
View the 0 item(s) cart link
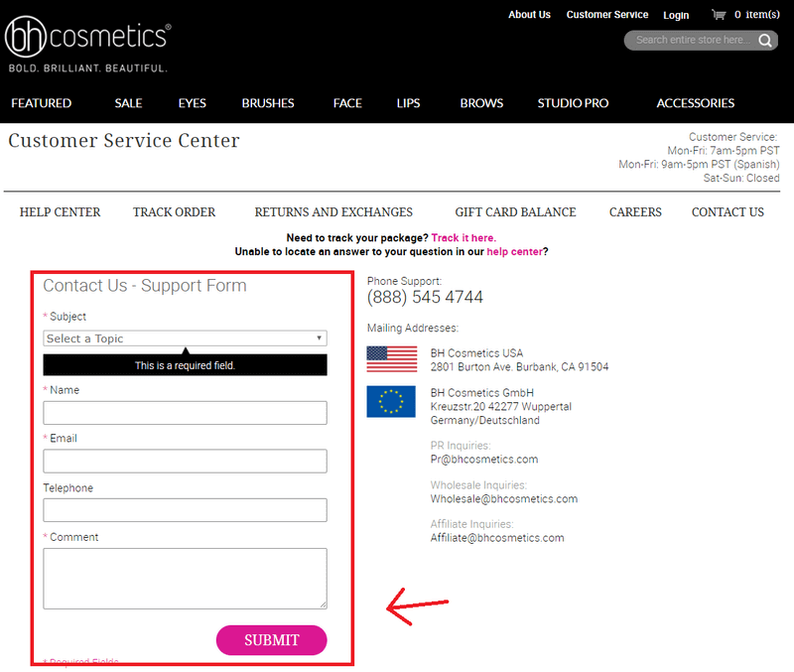coord(756,15)
